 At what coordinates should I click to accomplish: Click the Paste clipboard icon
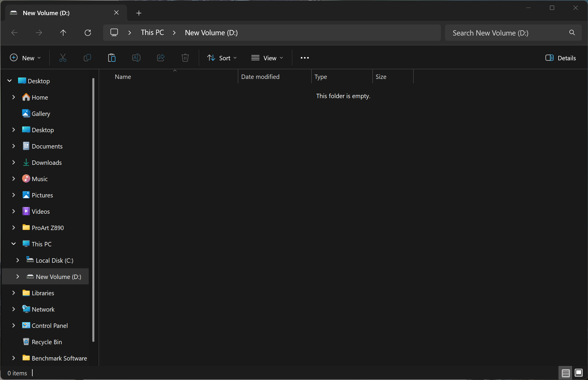(x=112, y=58)
